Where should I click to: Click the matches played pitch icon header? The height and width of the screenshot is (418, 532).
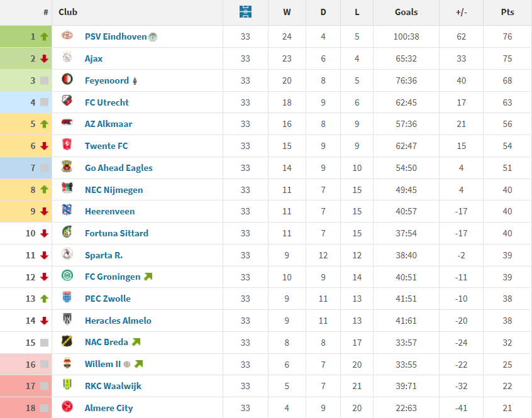point(245,12)
